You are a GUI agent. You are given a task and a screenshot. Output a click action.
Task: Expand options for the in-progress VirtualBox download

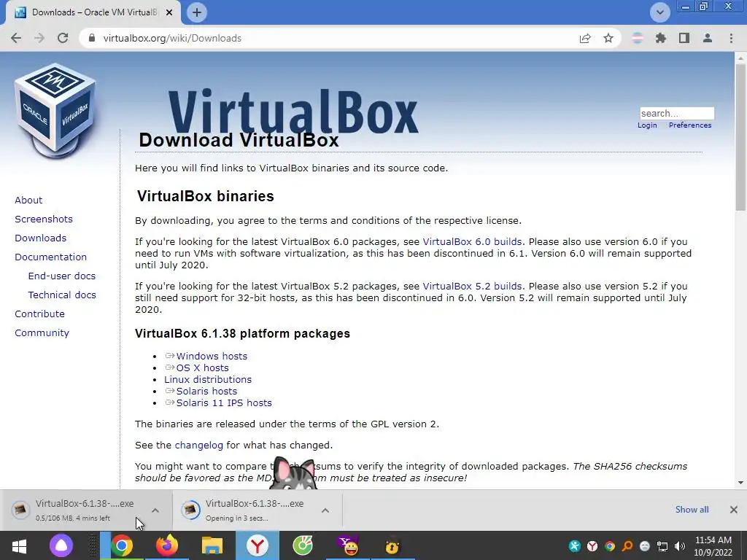(155, 510)
